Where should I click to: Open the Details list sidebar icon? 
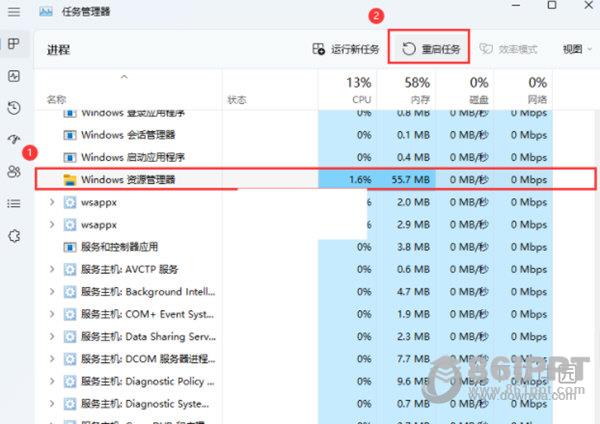point(14,203)
